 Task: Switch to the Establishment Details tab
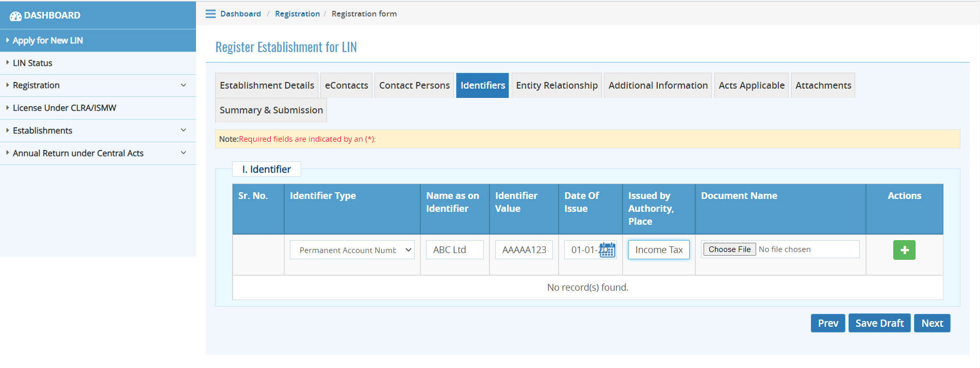[x=267, y=86]
